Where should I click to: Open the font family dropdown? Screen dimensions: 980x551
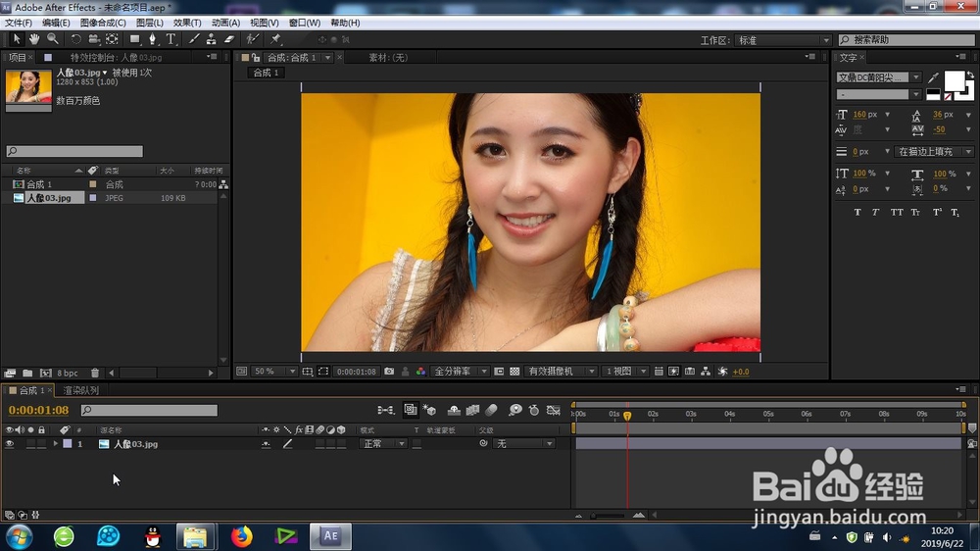click(879, 77)
